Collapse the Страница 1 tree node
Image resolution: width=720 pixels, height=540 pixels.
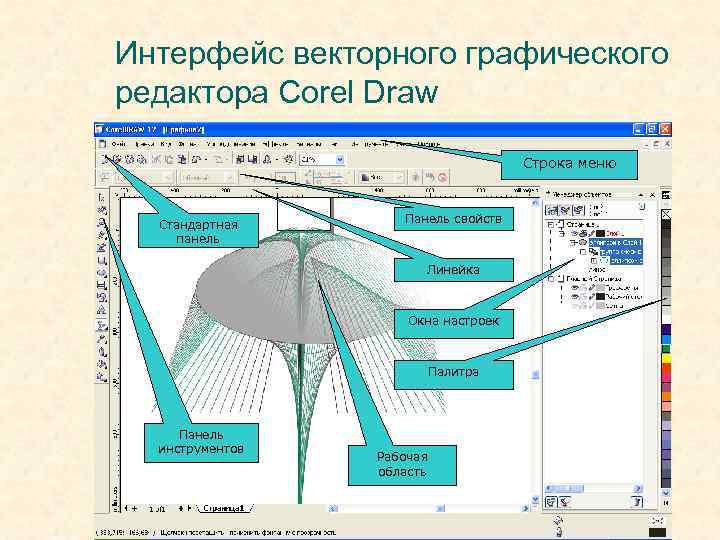point(551,225)
